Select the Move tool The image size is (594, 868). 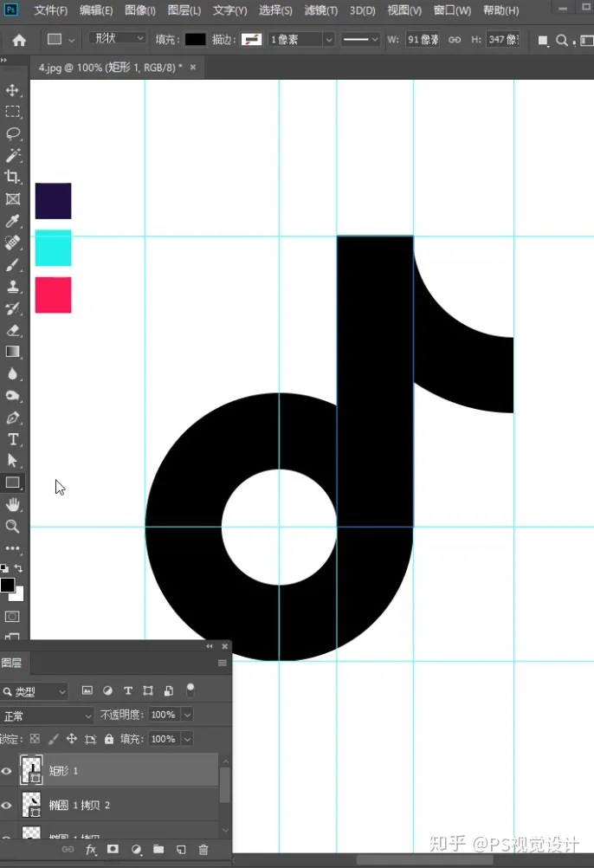point(12,90)
